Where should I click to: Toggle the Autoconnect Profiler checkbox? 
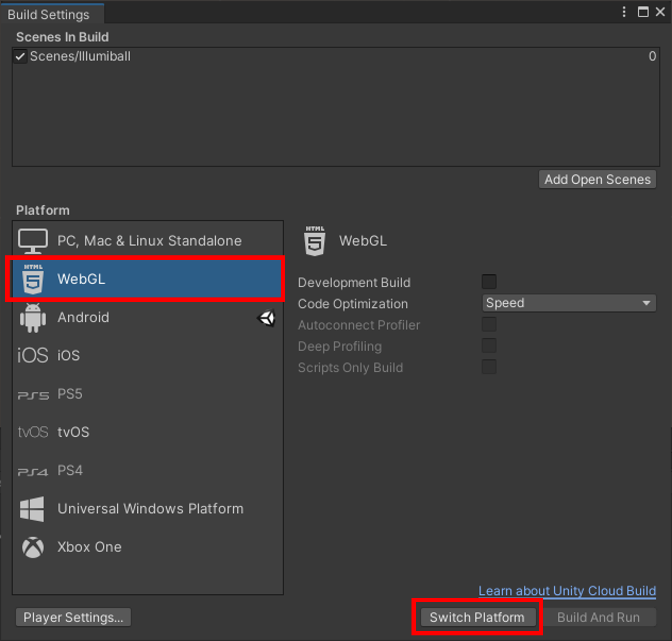point(489,325)
